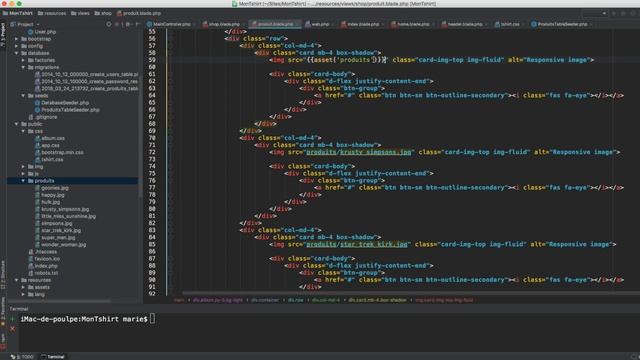
Task: Click the scroll-from-source target icon
Action: (x=109, y=24)
